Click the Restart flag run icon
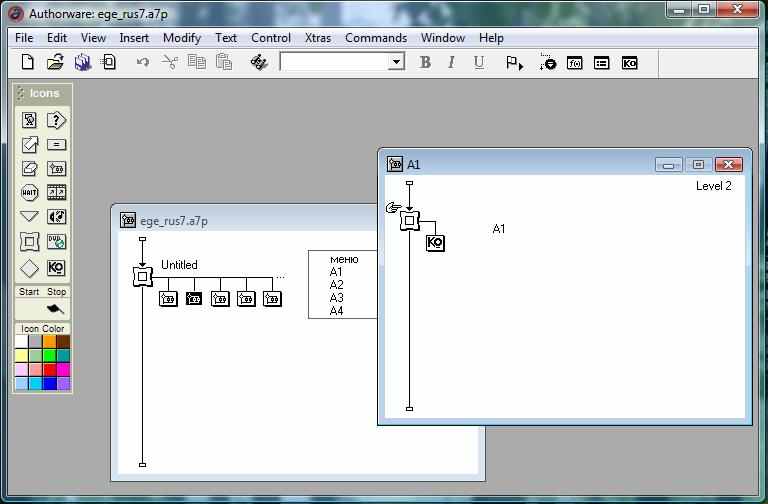Viewport: 768px width, 504px height. coord(514,63)
